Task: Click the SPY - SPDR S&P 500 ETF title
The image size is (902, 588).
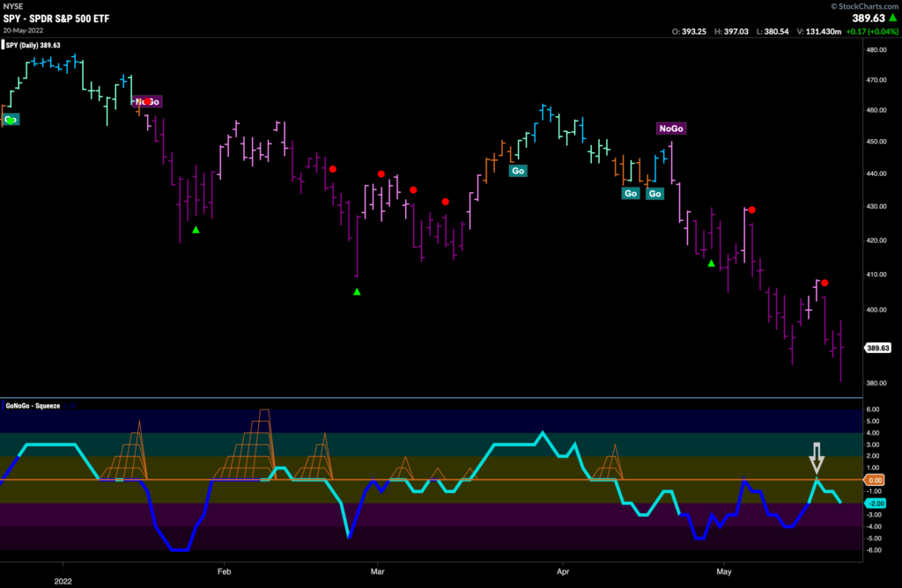Action: [56, 18]
